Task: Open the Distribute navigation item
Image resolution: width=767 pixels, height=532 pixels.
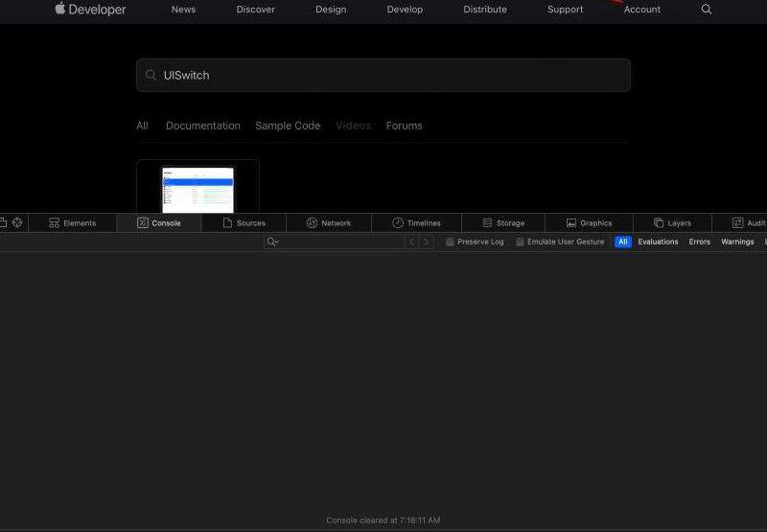Action: [x=485, y=10]
